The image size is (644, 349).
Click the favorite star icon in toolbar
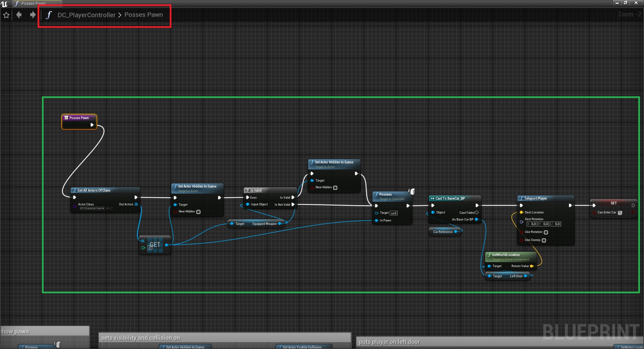(x=6, y=15)
